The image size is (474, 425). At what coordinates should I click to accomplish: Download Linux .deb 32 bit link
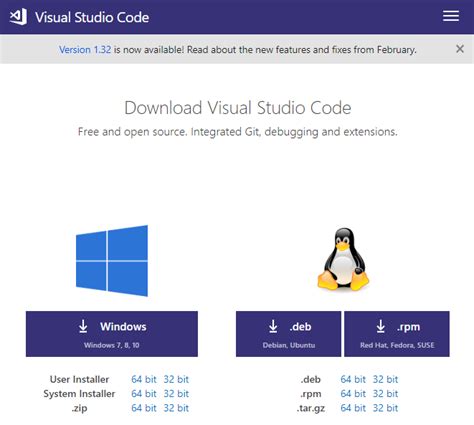tap(385, 379)
